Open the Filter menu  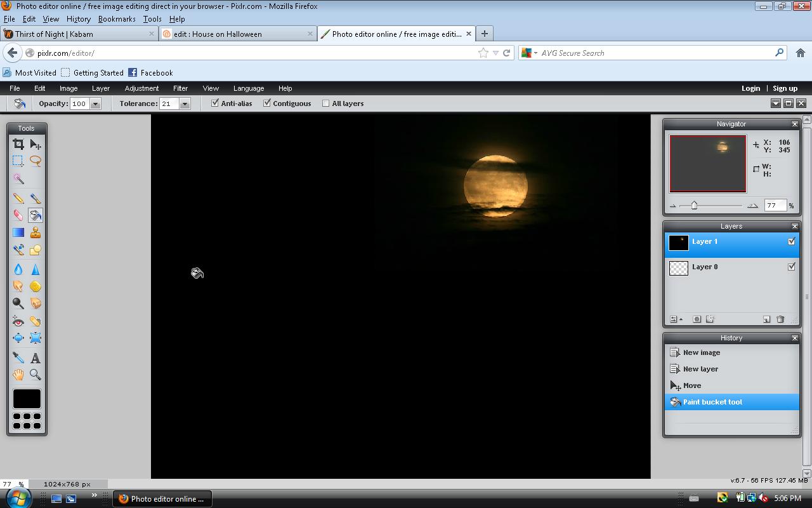(180, 88)
